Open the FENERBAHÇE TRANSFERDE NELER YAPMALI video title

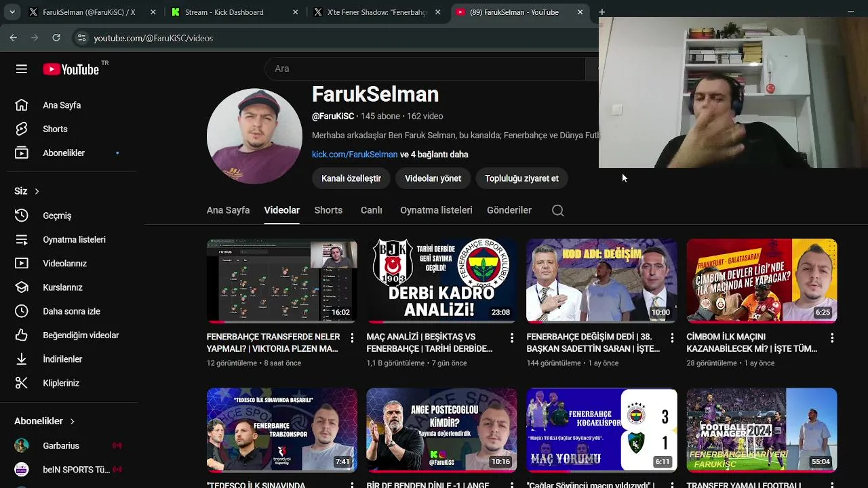pos(273,343)
